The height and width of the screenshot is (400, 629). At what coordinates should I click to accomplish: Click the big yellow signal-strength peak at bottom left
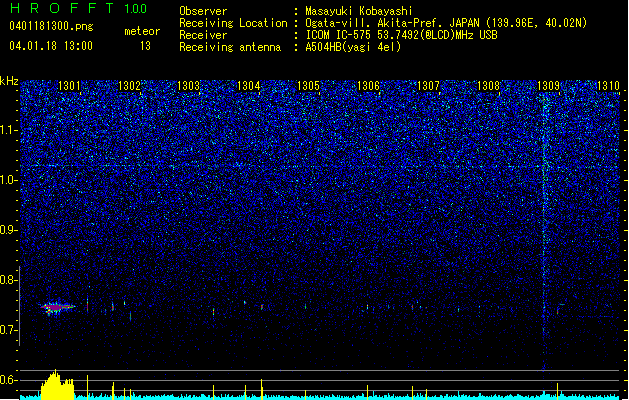tap(57, 385)
